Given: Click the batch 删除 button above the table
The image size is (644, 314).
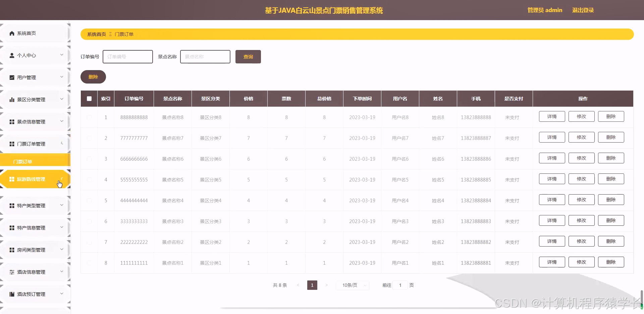Looking at the screenshot, I should (93, 77).
